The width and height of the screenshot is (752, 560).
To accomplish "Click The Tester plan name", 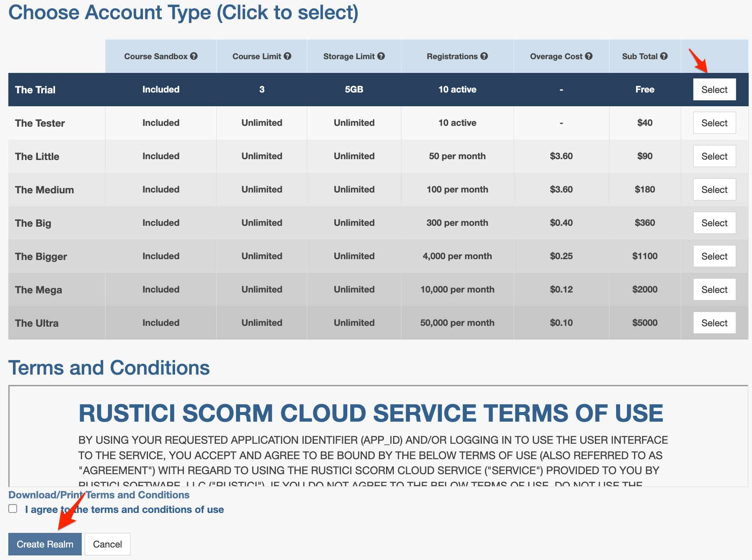I will (x=40, y=123).
